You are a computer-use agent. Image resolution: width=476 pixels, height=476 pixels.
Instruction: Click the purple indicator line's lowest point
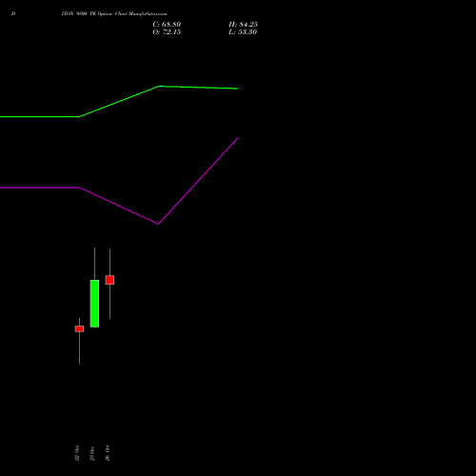(x=159, y=224)
